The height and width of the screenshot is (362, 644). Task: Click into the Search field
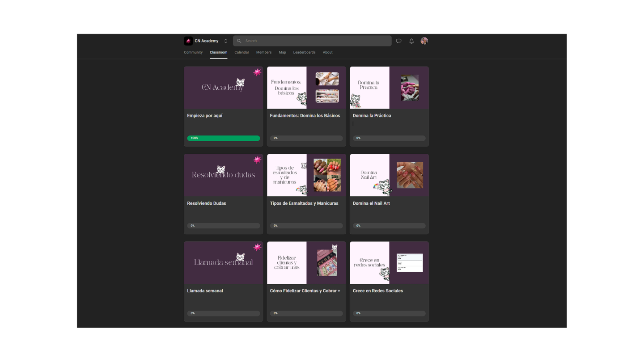(312, 41)
